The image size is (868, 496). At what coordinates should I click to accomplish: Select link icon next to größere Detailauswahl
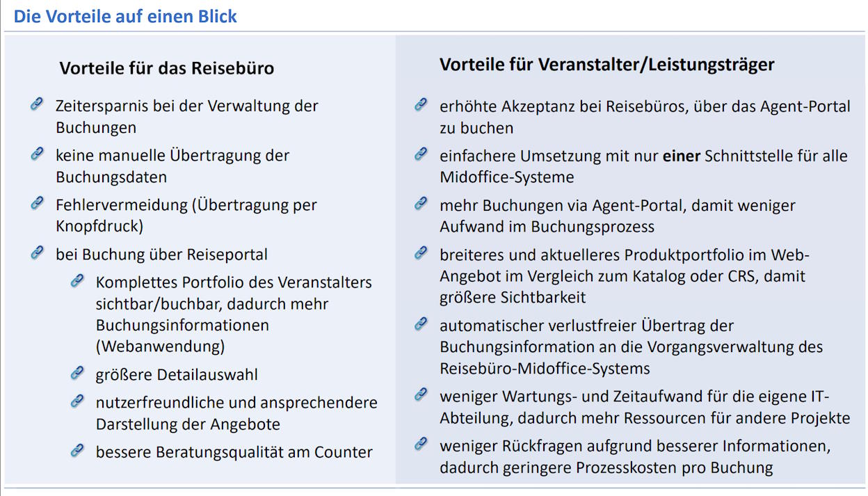pyautogui.click(x=77, y=373)
